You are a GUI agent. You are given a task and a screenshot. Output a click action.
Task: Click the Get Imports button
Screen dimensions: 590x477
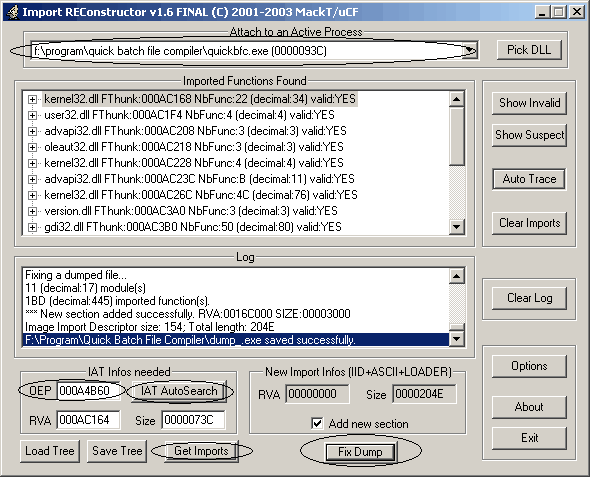pos(201,451)
